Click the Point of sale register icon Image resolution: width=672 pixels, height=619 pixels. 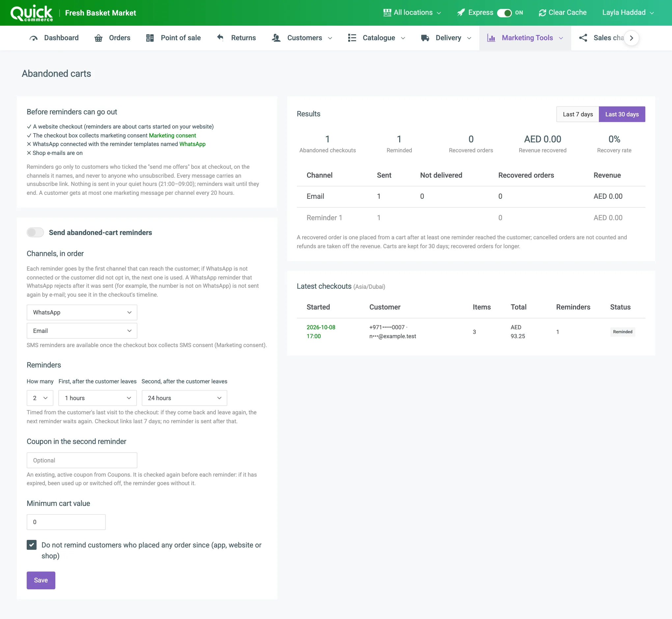tap(150, 38)
